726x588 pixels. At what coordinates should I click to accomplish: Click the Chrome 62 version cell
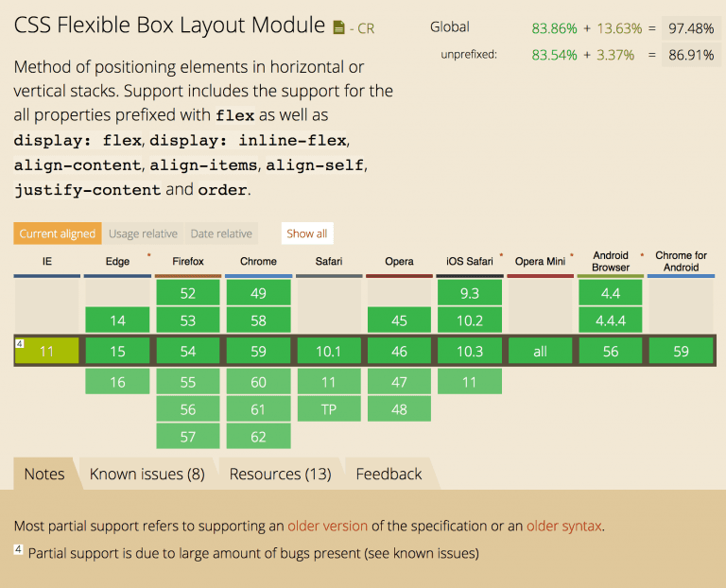[x=258, y=437]
